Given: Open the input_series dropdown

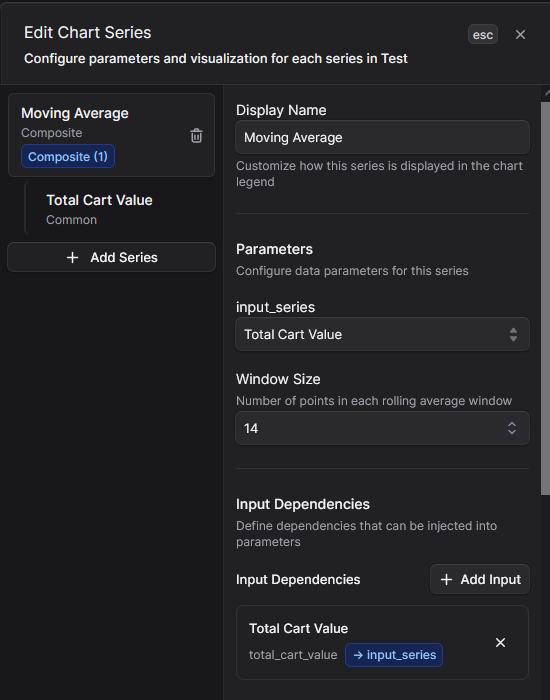Looking at the screenshot, I should [x=383, y=334].
